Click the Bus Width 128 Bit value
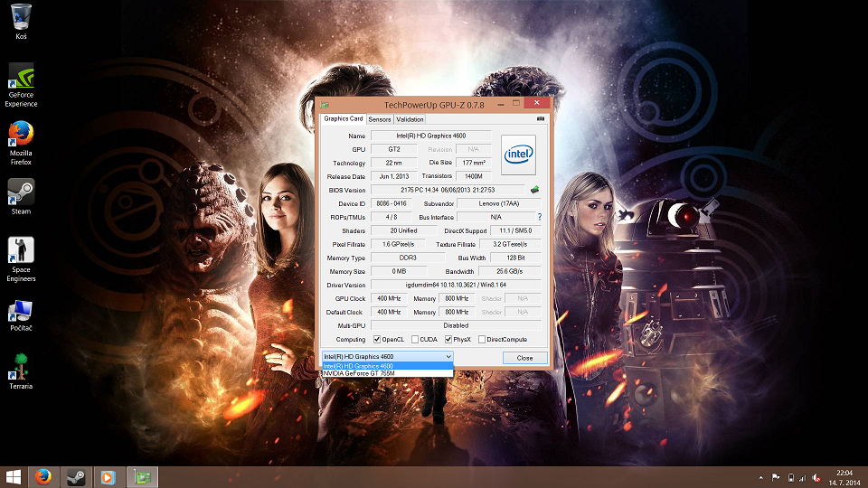This screenshot has height=488, width=868. 515,258
